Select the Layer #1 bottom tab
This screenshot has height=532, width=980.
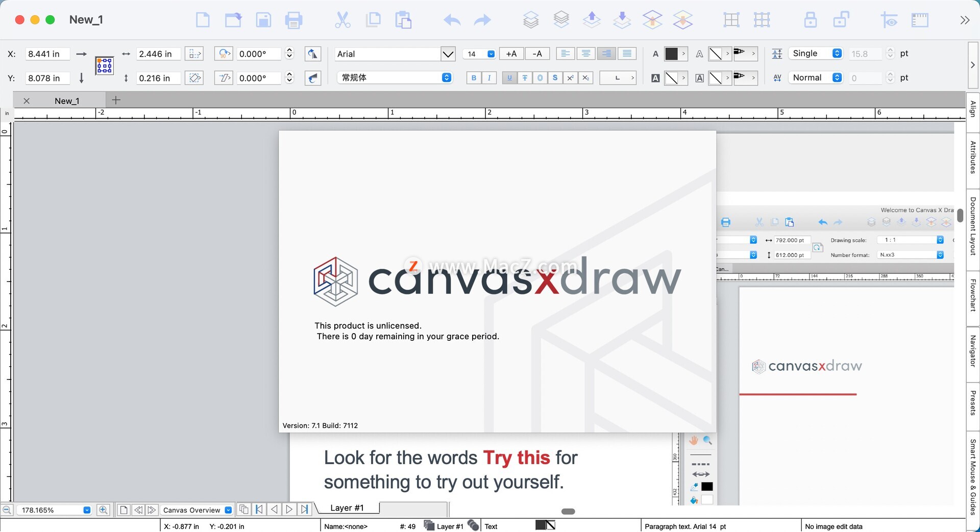coord(347,508)
